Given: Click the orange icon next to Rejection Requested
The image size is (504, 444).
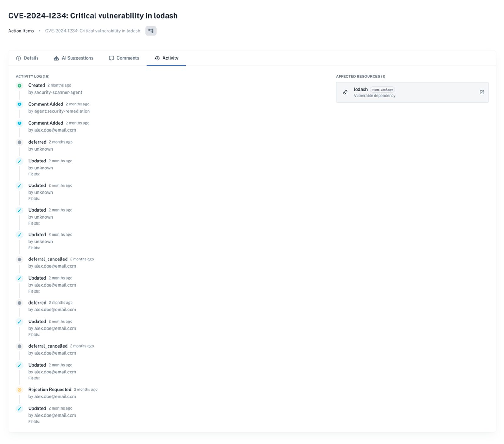Looking at the screenshot, I should pos(20,390).
